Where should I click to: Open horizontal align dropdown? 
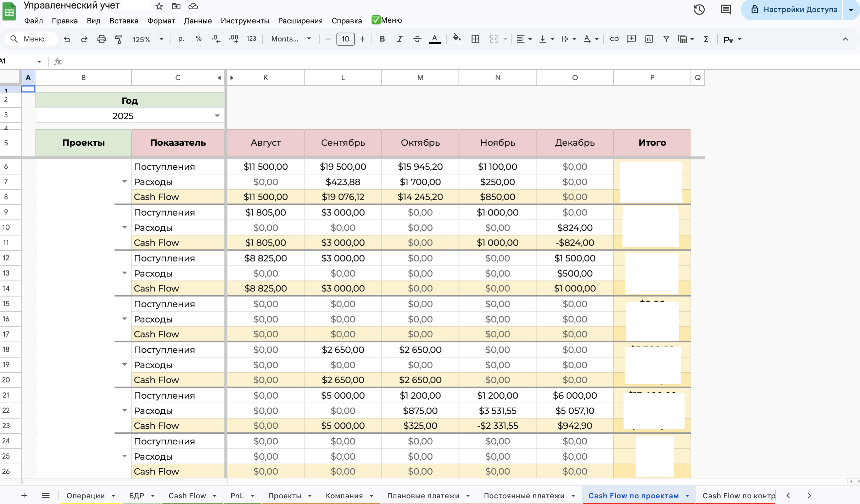tap(524, 39)
